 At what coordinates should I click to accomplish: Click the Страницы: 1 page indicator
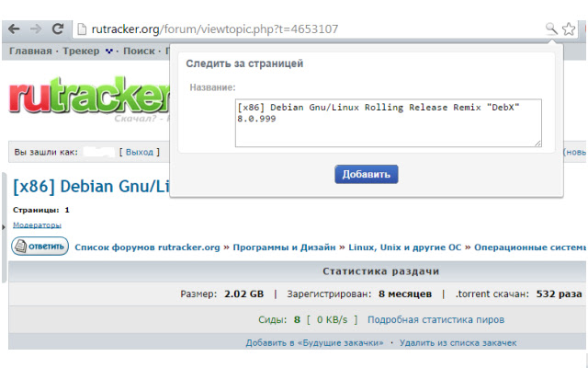[41, 210]
